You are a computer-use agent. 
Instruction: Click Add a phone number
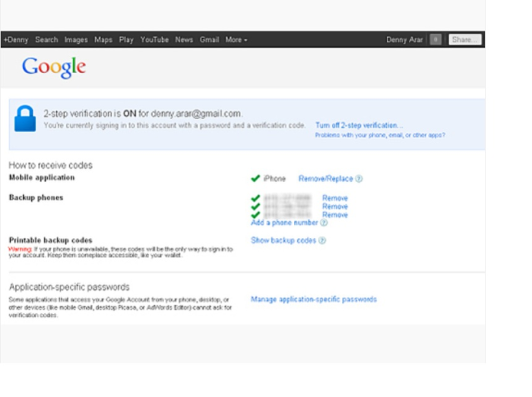284,222
